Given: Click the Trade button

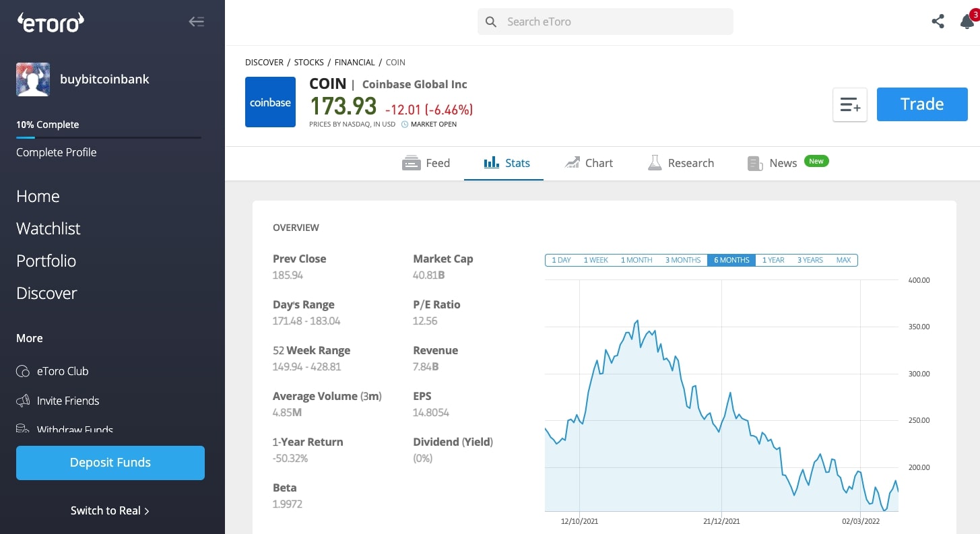Looking at the screenshot, I should point(922,104).
